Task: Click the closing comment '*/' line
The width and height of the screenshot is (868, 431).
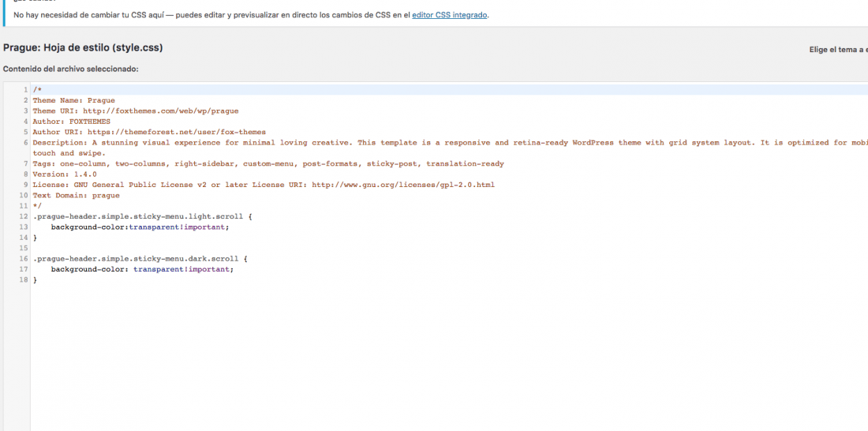Action: [x=37, y=205]
